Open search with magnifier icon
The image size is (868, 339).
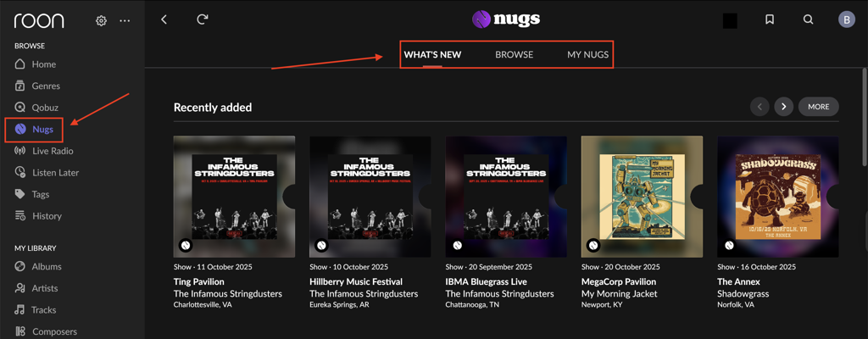pyautogui.click(x=809, y=19)
